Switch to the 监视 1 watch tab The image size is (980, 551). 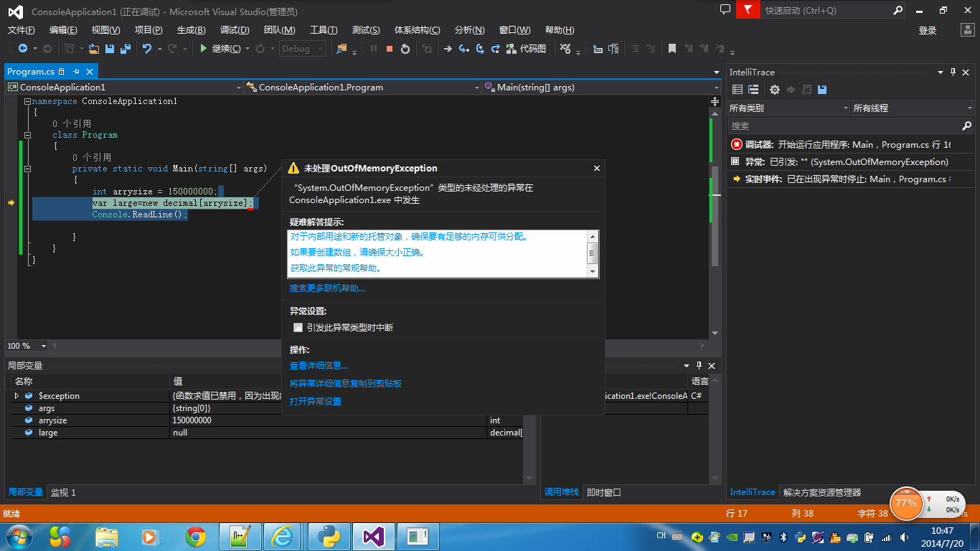(63, 492)
